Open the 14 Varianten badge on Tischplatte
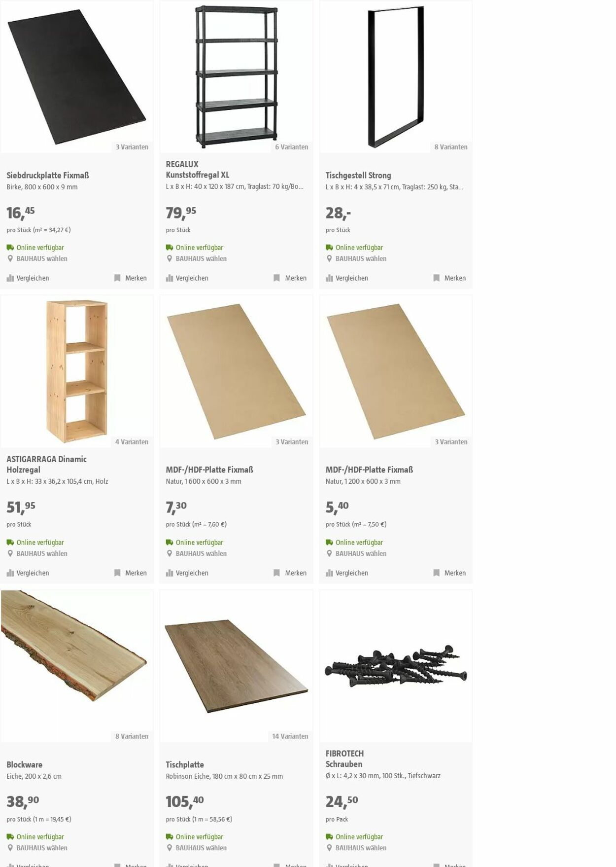 290,736
